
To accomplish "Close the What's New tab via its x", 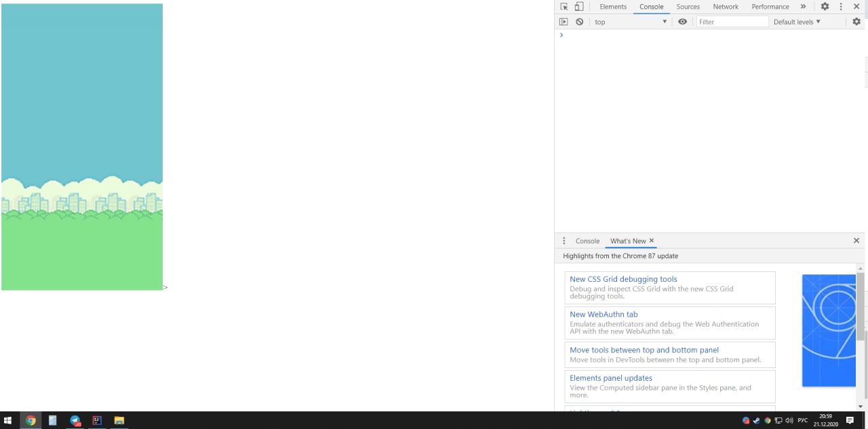I will 652,241.
